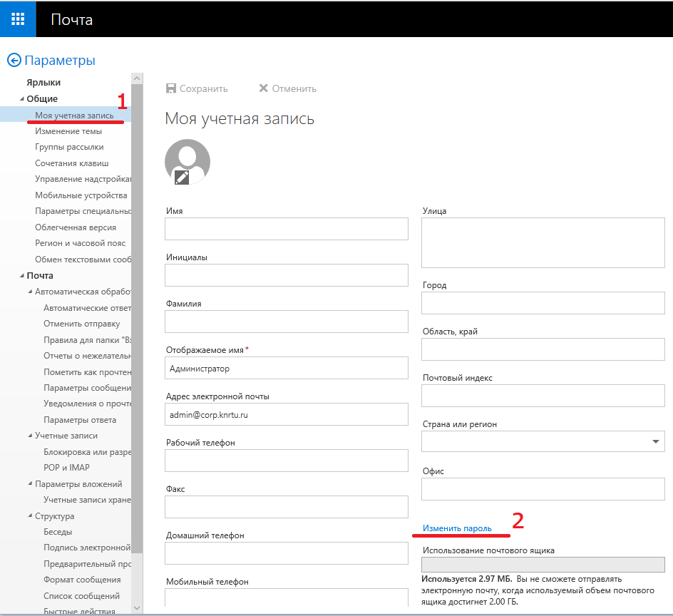The image size is (673, 616).
Task: Select Изменение темы in settings list
Action: point(68,131)
